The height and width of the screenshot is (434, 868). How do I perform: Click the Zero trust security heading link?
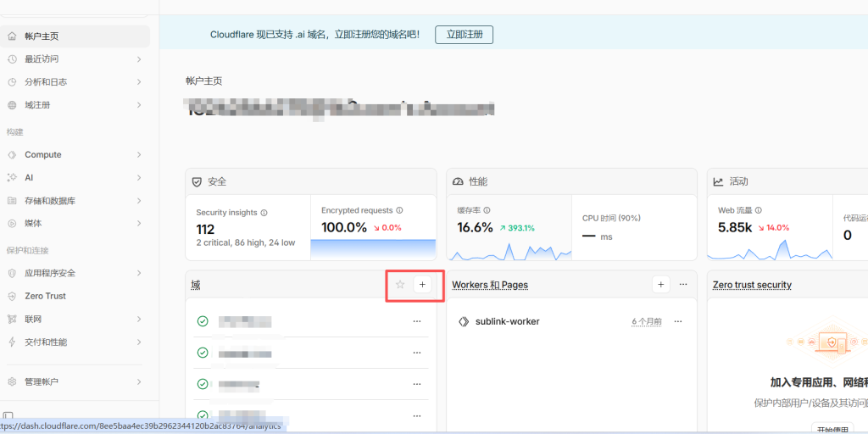pyautogui.click(x=752, y=285)
